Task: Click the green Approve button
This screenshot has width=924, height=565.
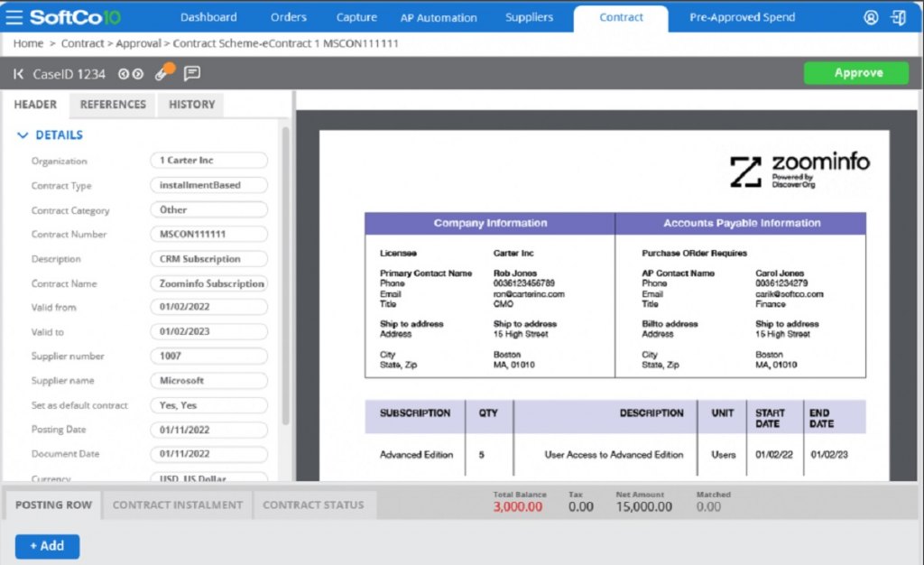Action: pos(856,73)
